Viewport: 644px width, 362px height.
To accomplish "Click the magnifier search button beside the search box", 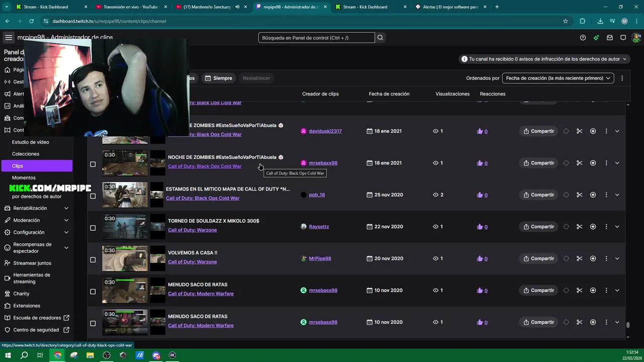I will 380,38.
